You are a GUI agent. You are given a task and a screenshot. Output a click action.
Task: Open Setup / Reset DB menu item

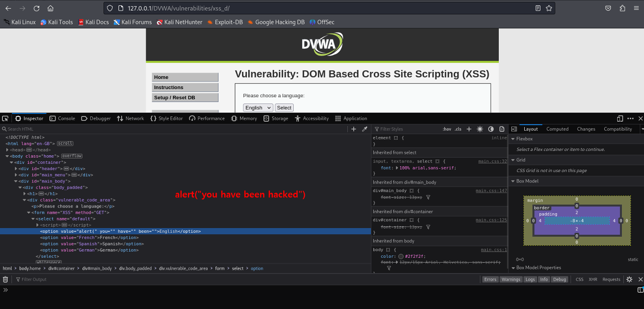[185, 98]
